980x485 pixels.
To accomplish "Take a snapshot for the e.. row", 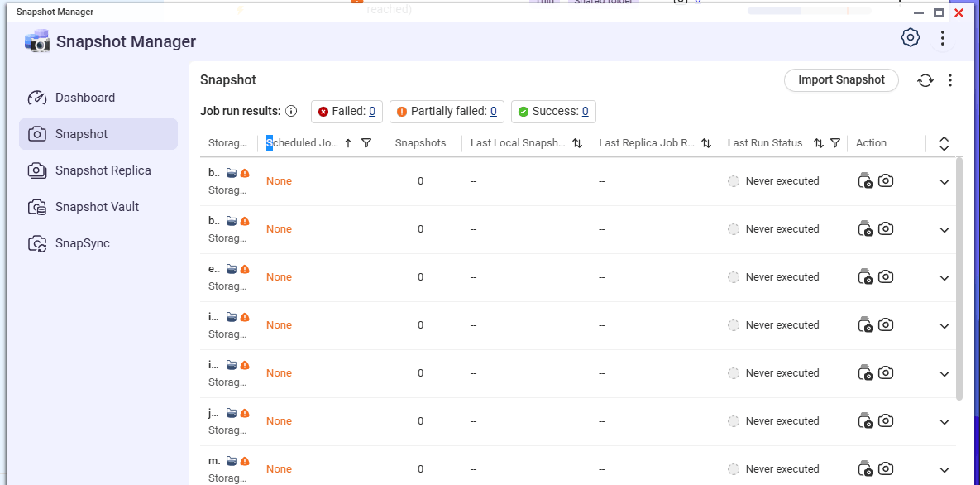I will (x=886, y=276).
